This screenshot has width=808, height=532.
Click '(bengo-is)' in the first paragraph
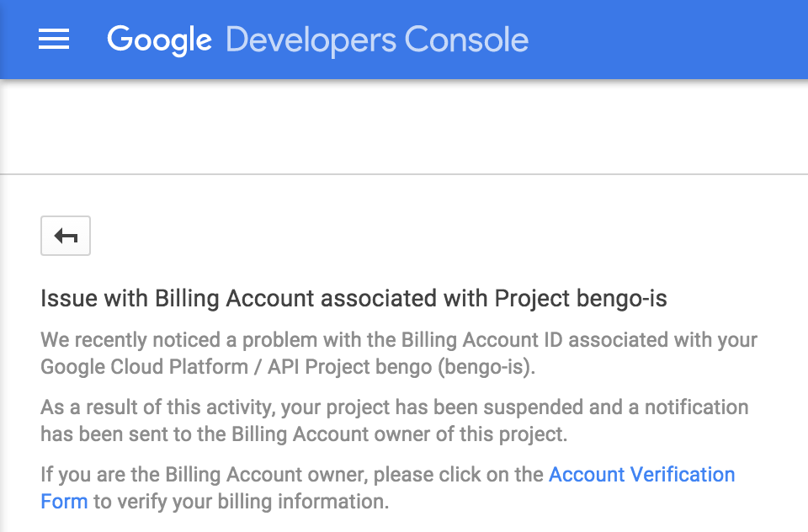point(486,367)
